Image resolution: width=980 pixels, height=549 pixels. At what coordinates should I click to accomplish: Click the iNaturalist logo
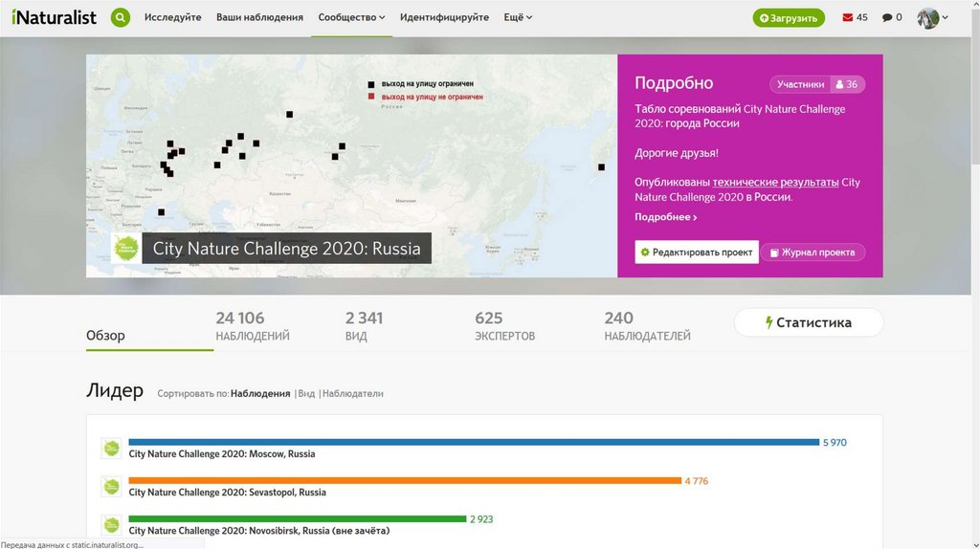pos(55,17)
